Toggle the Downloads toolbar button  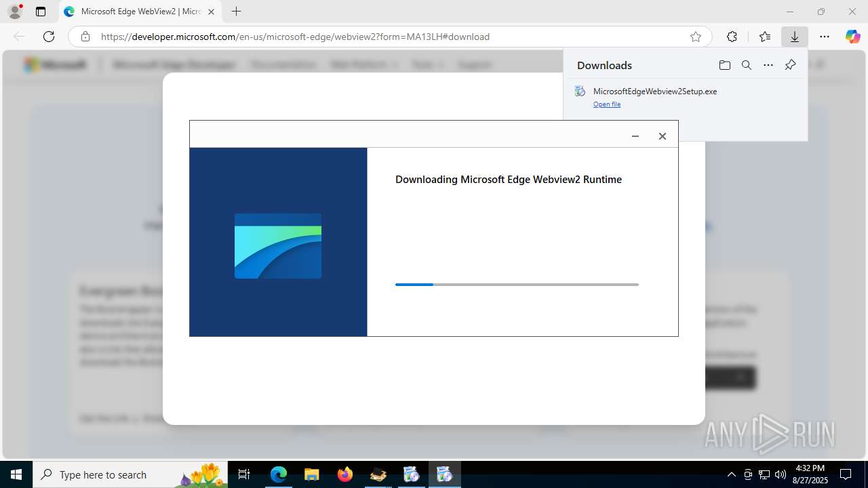point(795,37)
